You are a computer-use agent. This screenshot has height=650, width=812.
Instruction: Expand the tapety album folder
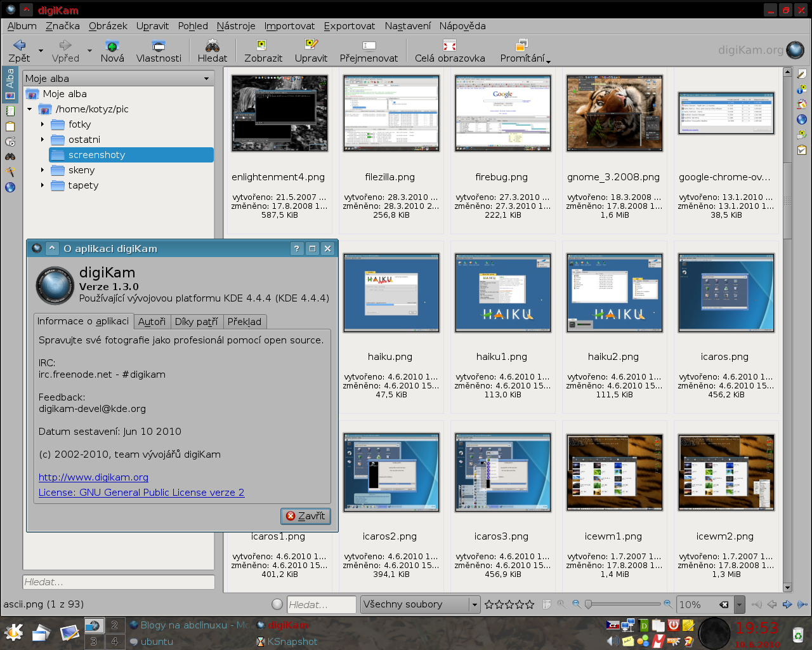43,185
